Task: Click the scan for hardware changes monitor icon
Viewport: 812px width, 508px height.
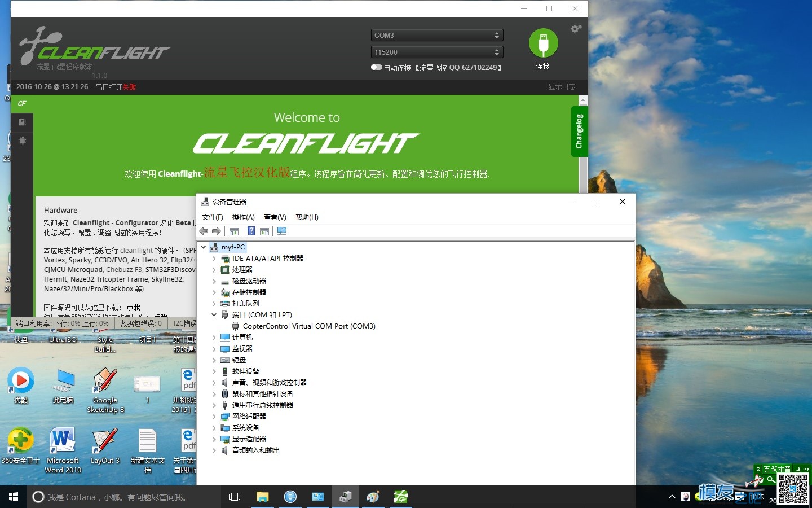Action: [282, 231]
